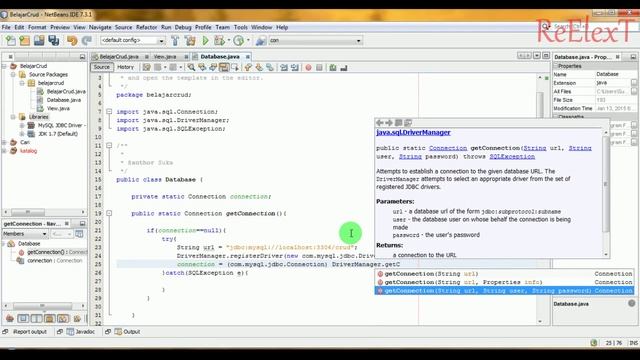Viewport: 640px width, 360px height.
Task: Click the Shift Line Left icon
Action: pyautogui.click(x=284, y=67)
